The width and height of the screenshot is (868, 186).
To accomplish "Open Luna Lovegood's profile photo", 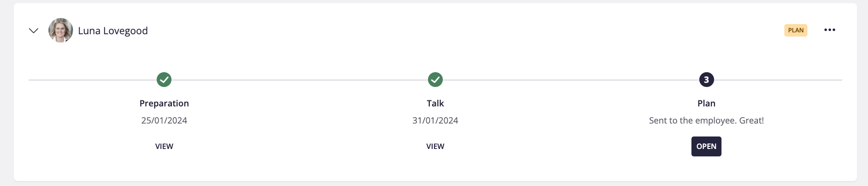I will [61, 31].
